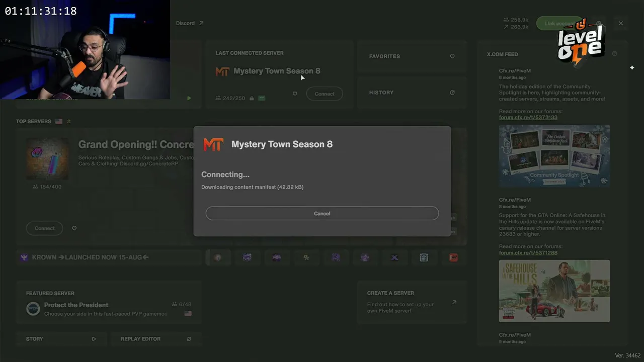Screen dimensions: 644x362
Task: Favorite Mystery Town with its heart icon
Action: (295, 94)
